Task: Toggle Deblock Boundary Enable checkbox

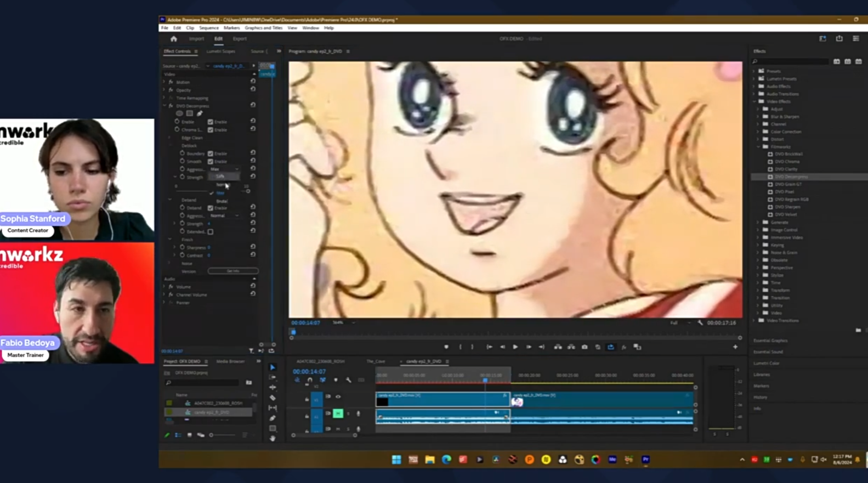Action: (x=211, y=154)
